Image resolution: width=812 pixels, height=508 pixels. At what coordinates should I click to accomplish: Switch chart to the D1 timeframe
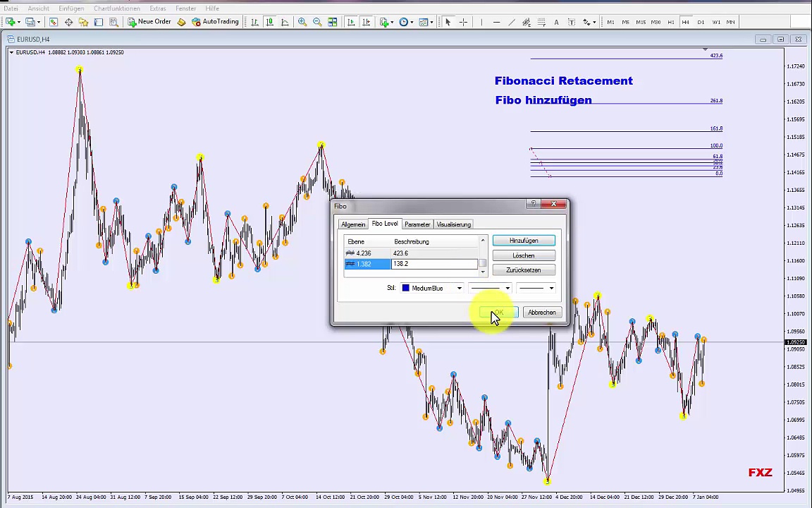[701, 22]
